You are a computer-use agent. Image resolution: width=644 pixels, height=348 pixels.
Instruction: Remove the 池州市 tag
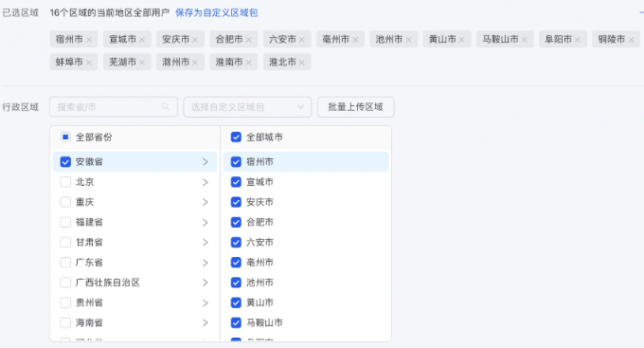coord(409,40)
